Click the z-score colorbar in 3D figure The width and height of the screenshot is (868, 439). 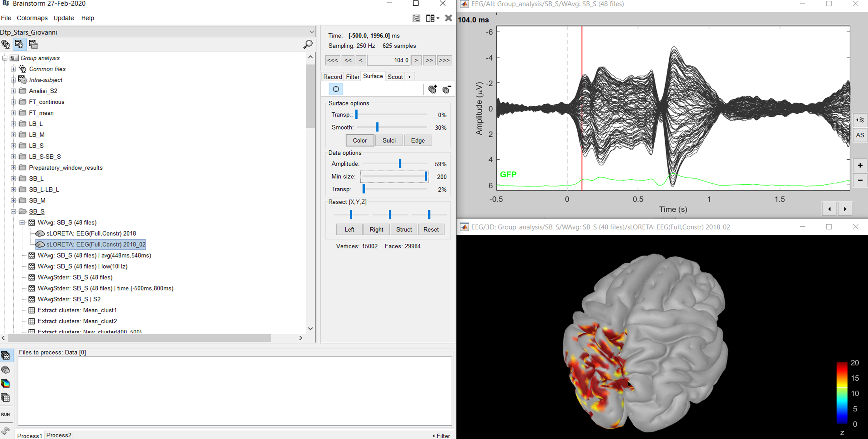842,393
